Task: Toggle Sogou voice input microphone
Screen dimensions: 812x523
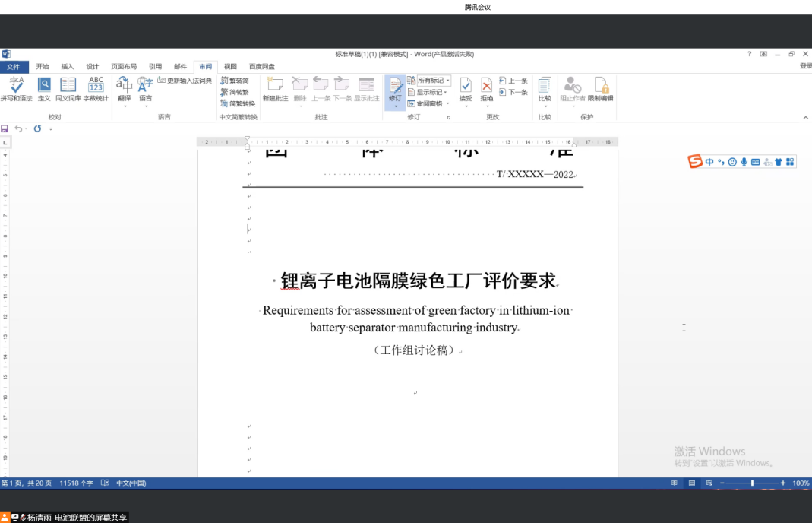Action: [x=744, y=162]
